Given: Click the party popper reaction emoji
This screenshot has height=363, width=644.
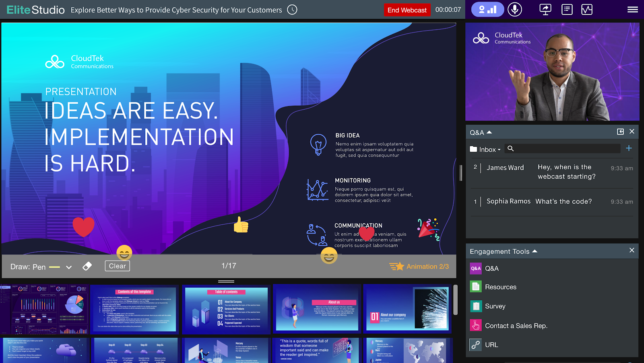Looking at the screenshot, I should pyautogui.click(x=428, y=230).
